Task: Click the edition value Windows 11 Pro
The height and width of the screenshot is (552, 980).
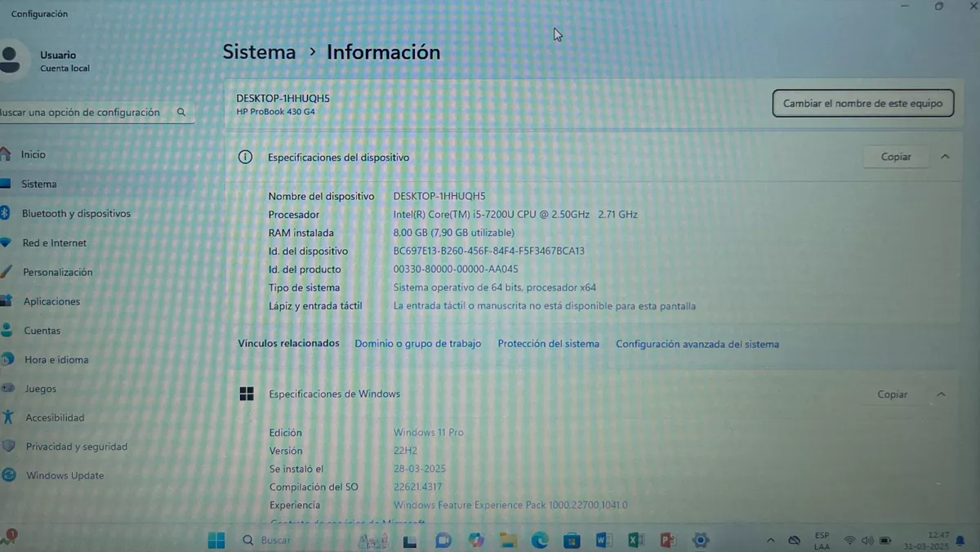Action: pyautogui.click(x=428, y=433)
